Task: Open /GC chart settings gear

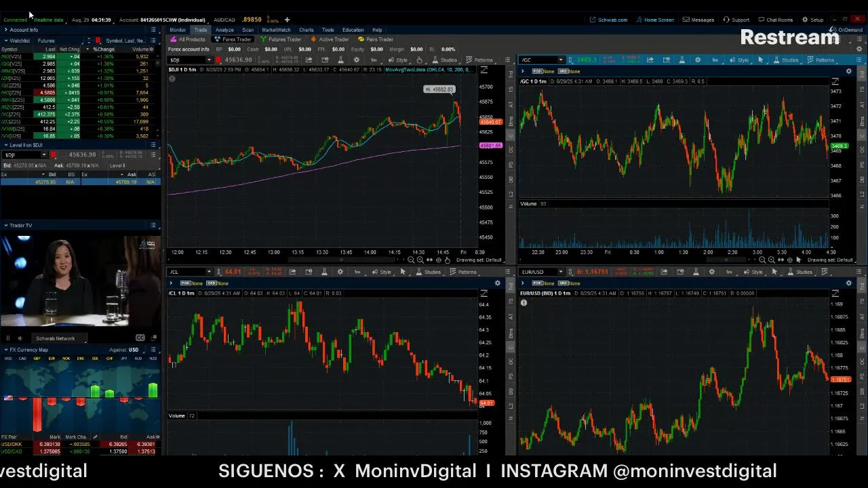Action: click(x=698, y=60)
